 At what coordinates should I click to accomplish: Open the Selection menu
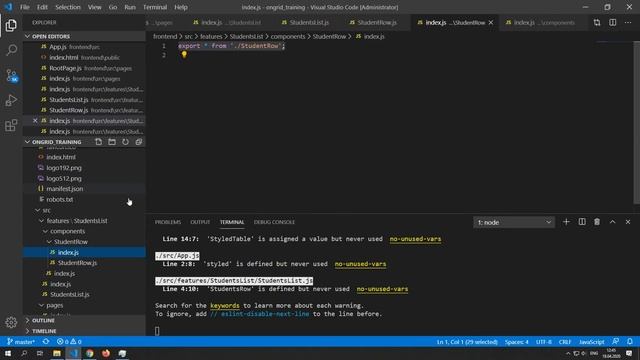pos(68,7)
